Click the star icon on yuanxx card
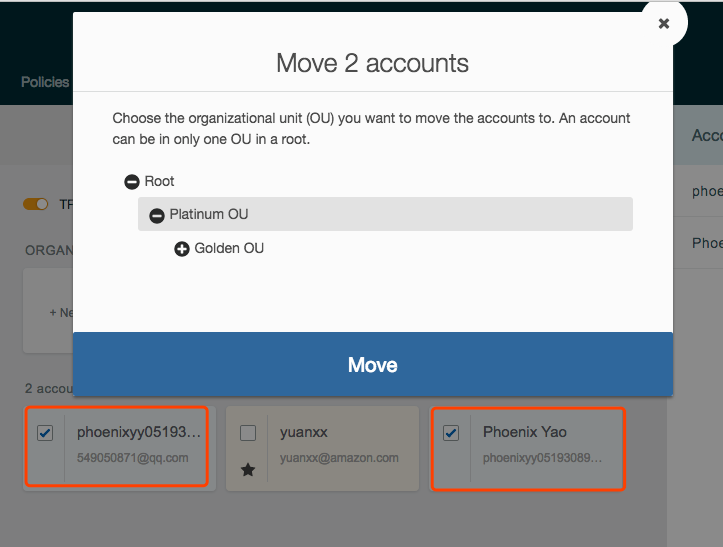723x547 pixels. point(248,469)
